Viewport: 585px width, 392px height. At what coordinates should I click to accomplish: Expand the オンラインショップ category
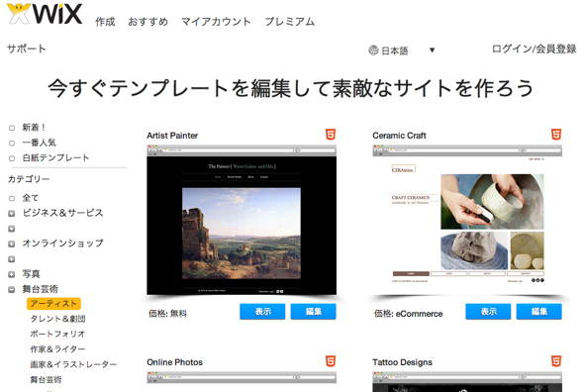[x=12, y=244]
